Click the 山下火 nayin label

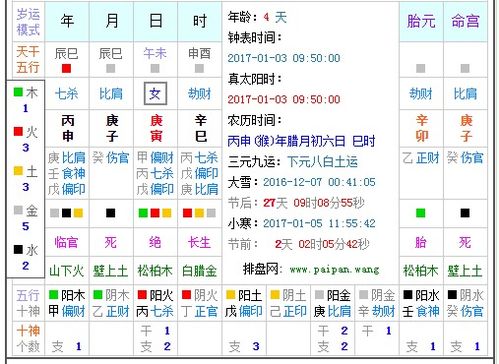tap(66, 271)
